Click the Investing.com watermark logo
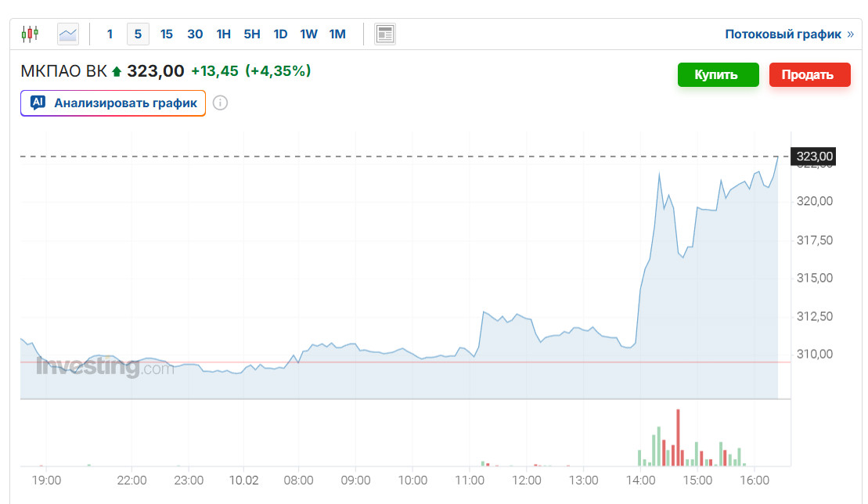This screenshot has width=868, height=504. [104, 367]
